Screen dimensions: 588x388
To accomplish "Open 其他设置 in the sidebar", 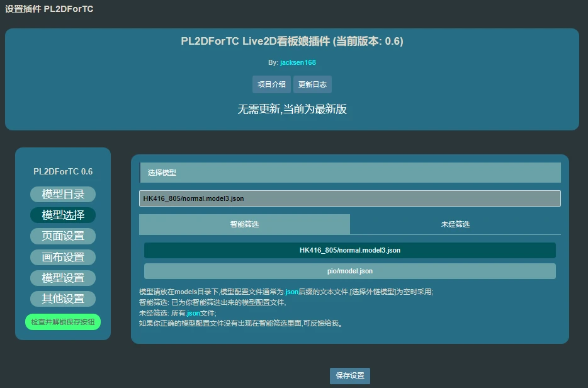I will coord(63,299).
